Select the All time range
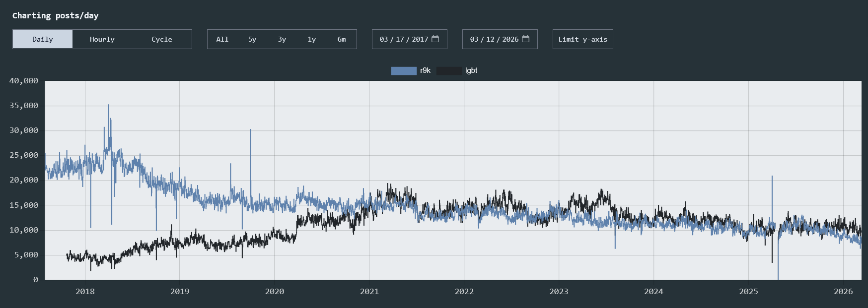868x308 pixels. click(x=222, y=39)
